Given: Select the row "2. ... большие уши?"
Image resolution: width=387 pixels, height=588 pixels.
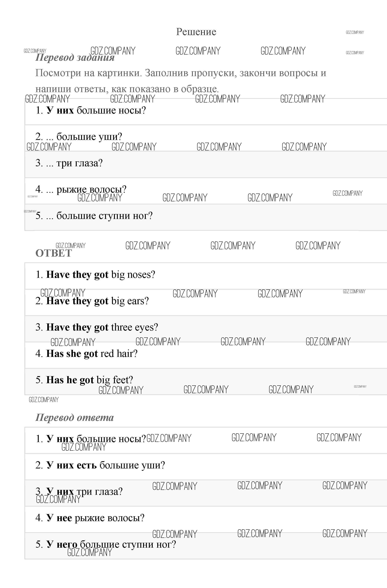Looking at the screenshot, I should [79, 137].
